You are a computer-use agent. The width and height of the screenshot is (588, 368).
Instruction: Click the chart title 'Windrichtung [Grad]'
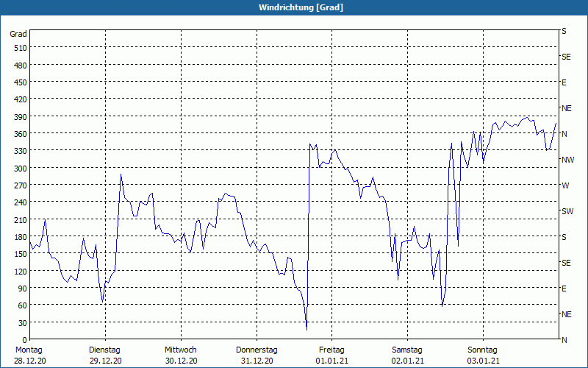coord(301,7)
